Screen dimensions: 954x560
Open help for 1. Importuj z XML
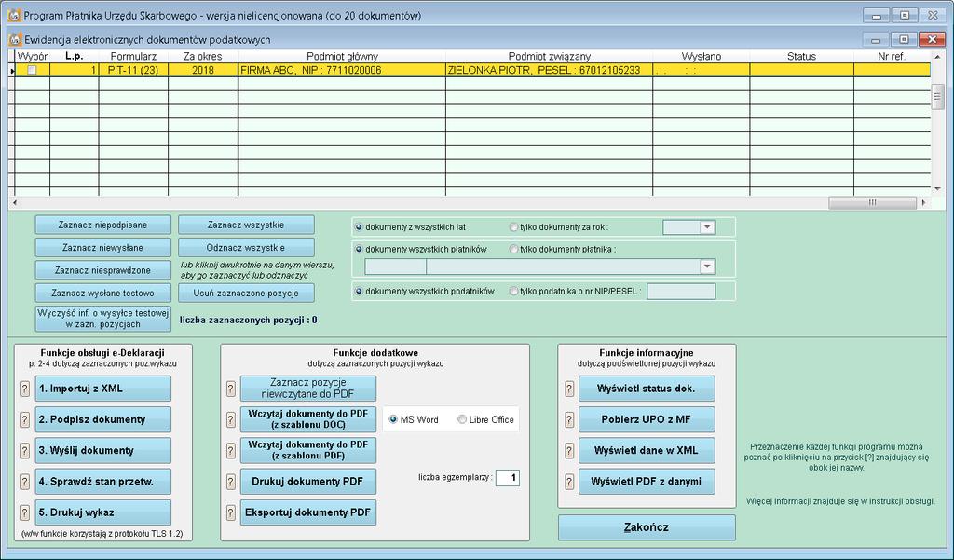pyautogui.click(x=25, y=389)
